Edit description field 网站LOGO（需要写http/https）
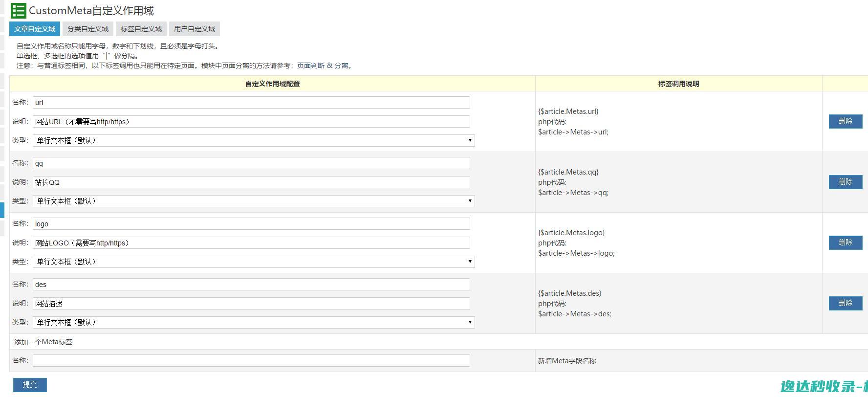 tap(251, 243)
